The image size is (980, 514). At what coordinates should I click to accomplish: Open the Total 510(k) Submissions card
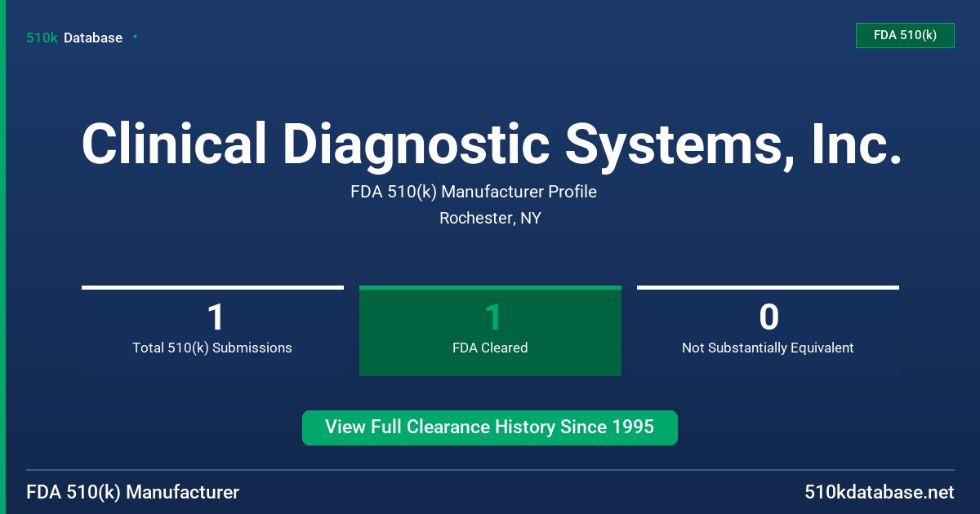(x=212, y=330)
